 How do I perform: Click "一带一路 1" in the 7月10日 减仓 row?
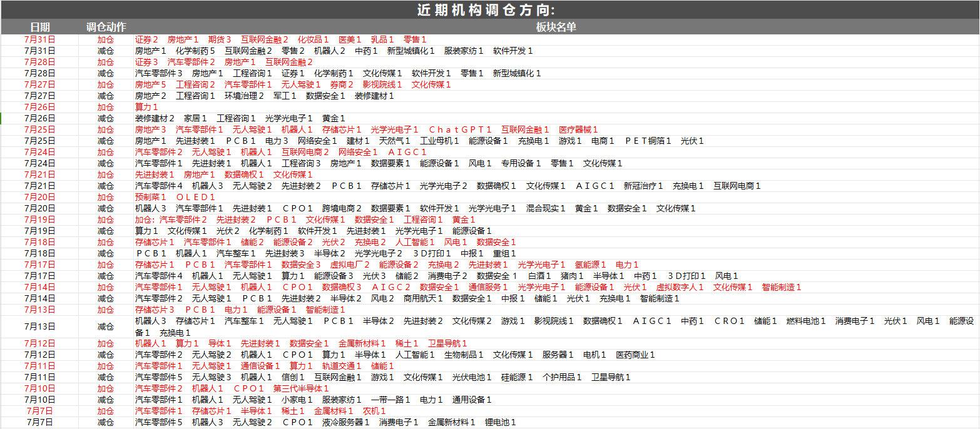[x=390, y=400]
